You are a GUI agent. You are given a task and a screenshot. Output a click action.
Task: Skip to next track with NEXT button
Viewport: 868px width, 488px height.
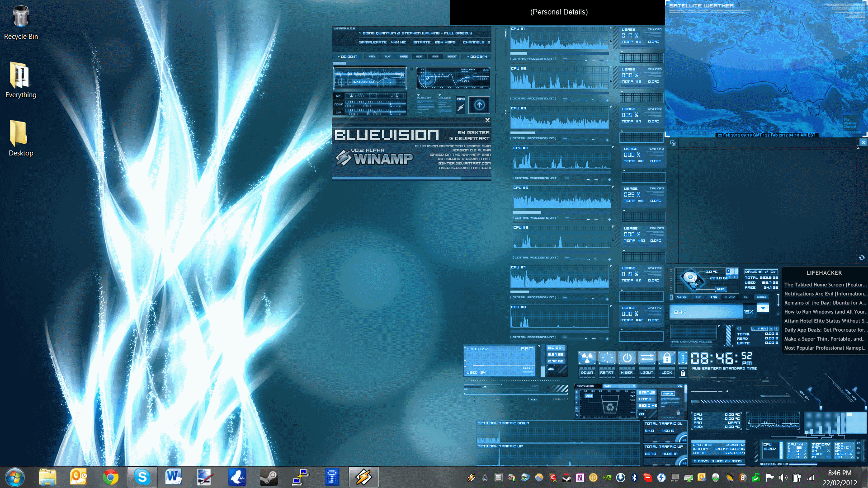coord(420,57)
